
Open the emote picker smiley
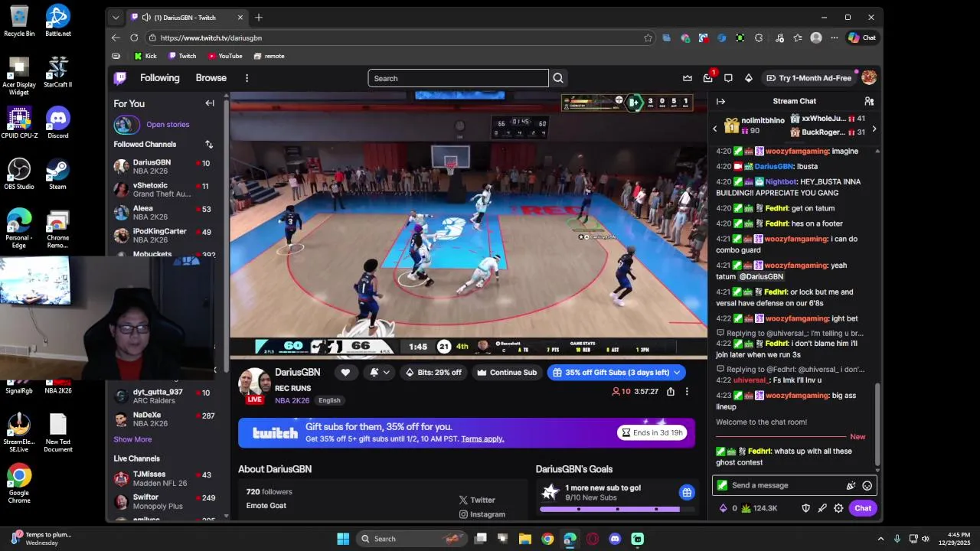click(867, 485)
